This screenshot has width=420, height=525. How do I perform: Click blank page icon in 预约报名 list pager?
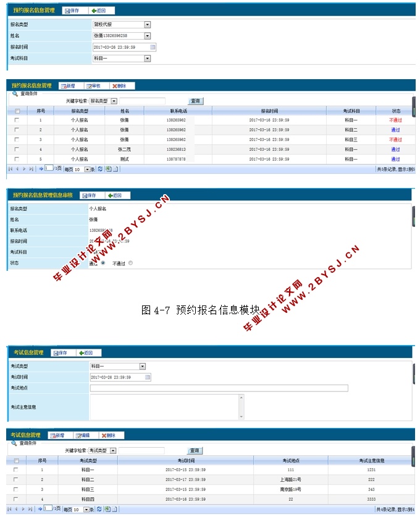[x=115, y=169]
